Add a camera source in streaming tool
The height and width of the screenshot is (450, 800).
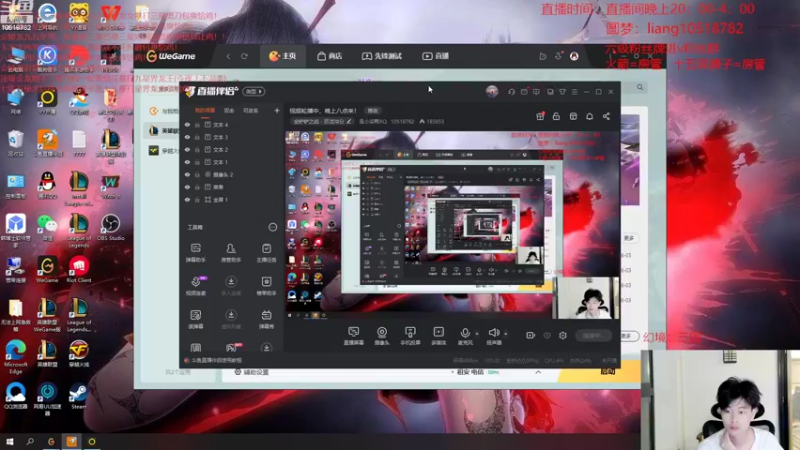[382, 336]
